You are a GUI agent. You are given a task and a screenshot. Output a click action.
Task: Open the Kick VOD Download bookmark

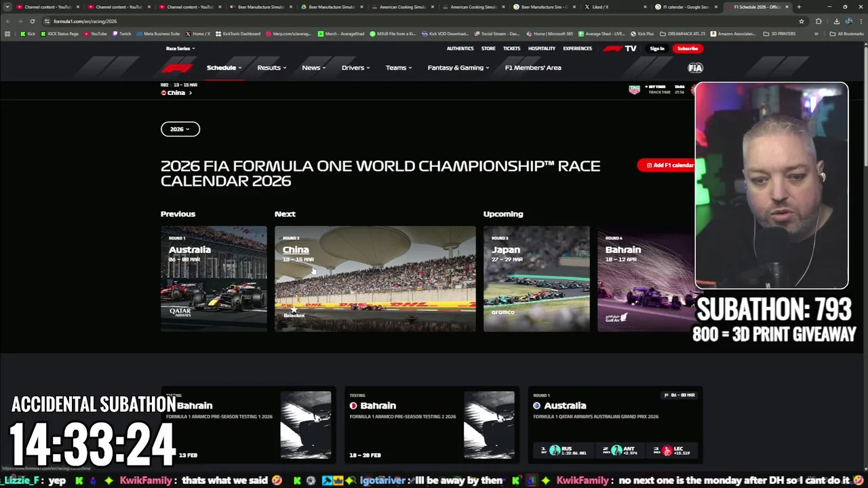pos(444,33)
